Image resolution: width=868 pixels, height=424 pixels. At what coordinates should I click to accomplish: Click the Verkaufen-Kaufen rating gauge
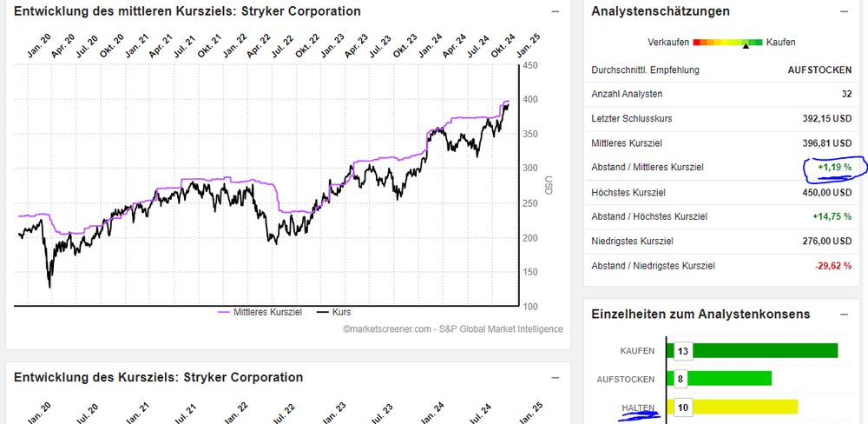pos(727,42)
